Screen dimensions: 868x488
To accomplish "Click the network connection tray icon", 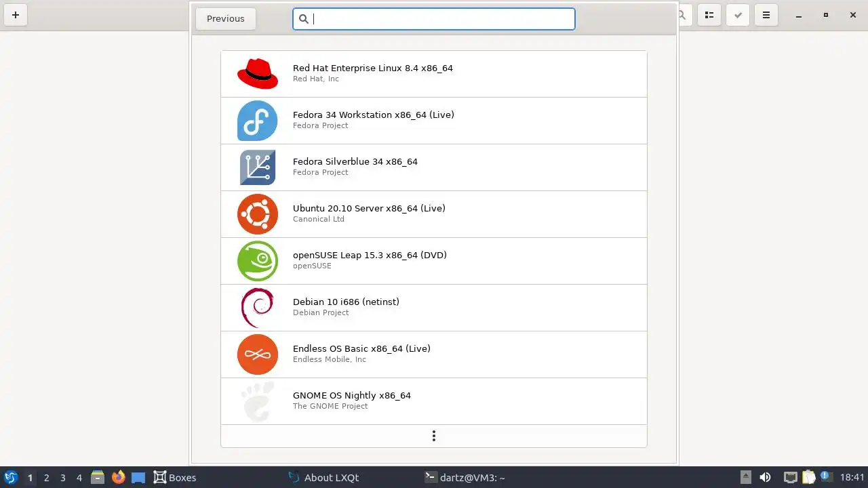I will coord(790,477).
